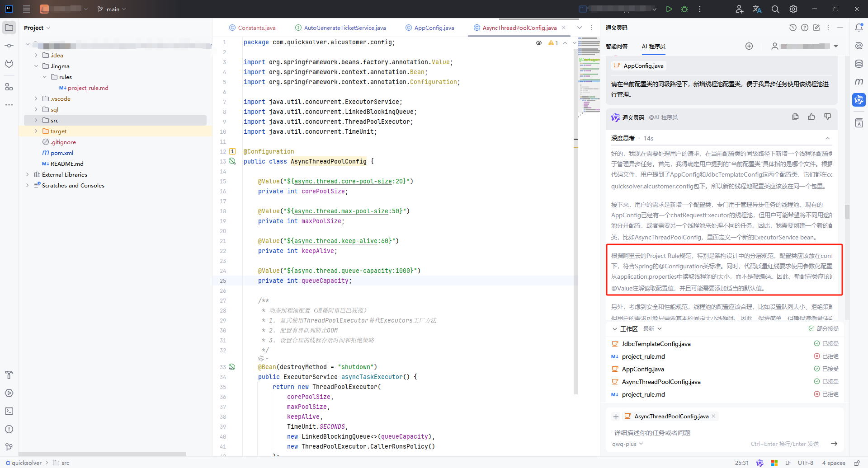Open the Git tool window
868x468 pixels.
(x=9, y=447)
